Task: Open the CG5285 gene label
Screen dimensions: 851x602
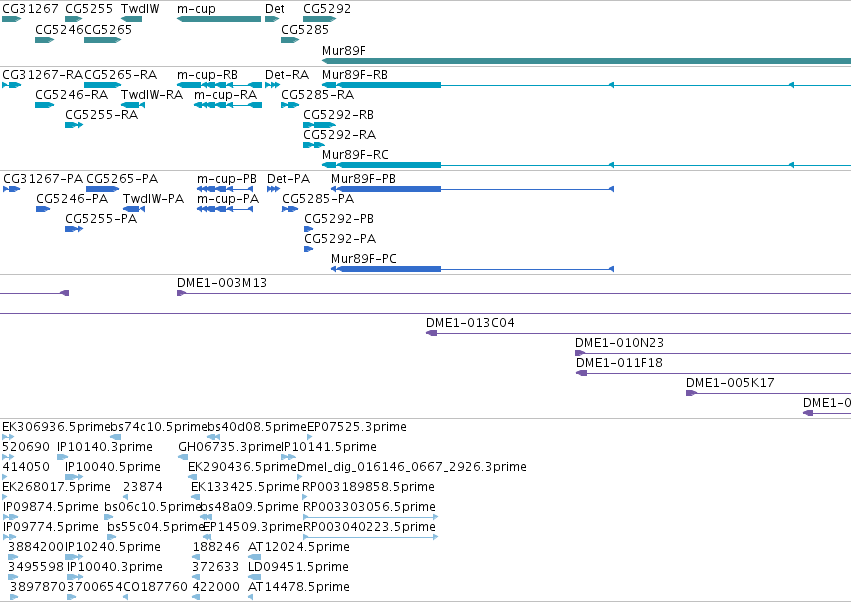Action: pos(305,29)
